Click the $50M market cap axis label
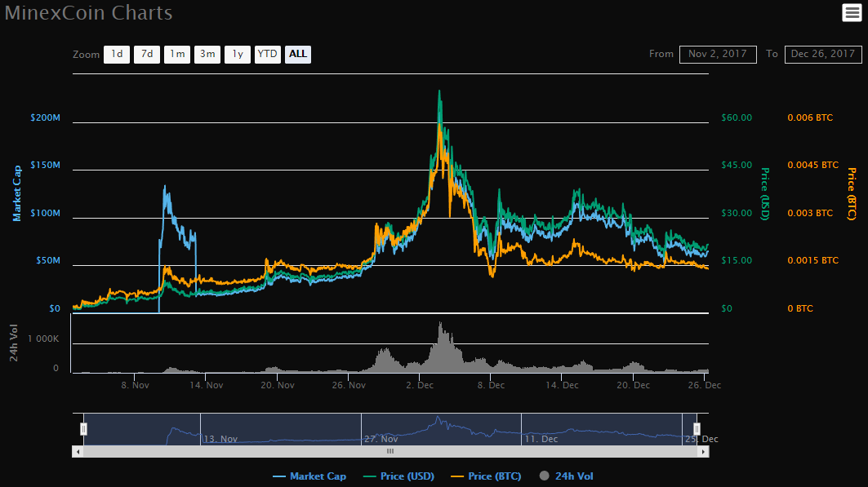This screenshot has height=487, width=868. (48, 260)
